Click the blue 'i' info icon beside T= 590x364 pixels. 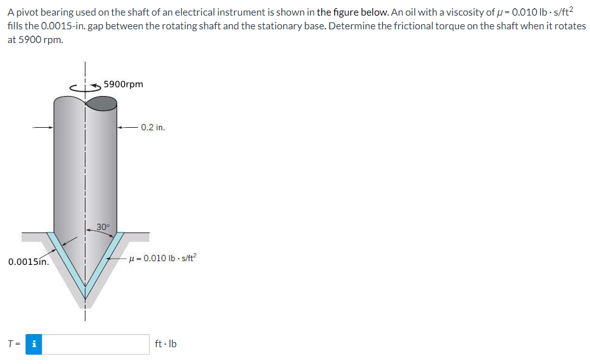(34, 343)
